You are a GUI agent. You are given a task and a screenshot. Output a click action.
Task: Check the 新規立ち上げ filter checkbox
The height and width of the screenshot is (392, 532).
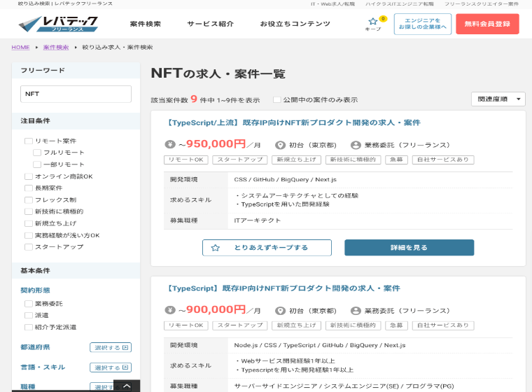click(29, 223)
